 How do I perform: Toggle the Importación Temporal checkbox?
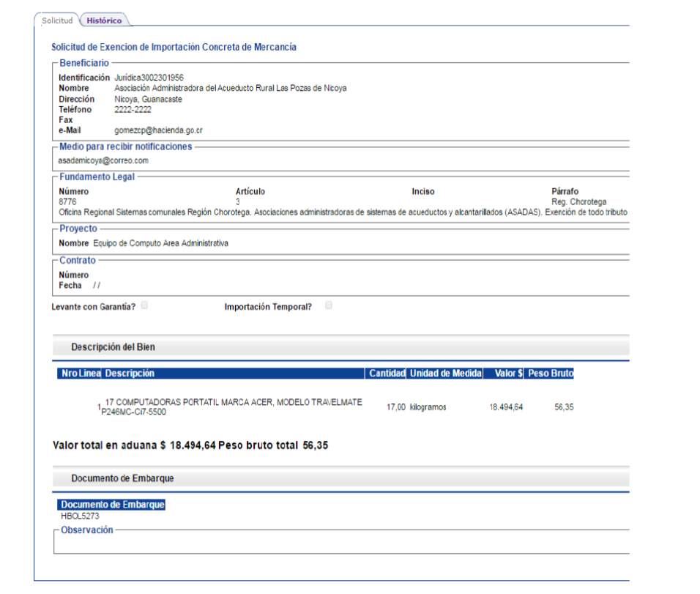coord(328,305)
